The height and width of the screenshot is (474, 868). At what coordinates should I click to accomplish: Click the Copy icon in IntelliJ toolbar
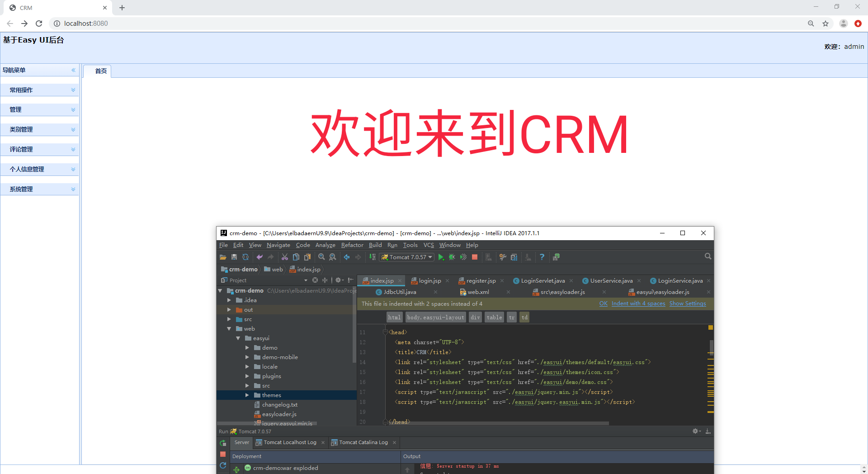pos(296,257)
